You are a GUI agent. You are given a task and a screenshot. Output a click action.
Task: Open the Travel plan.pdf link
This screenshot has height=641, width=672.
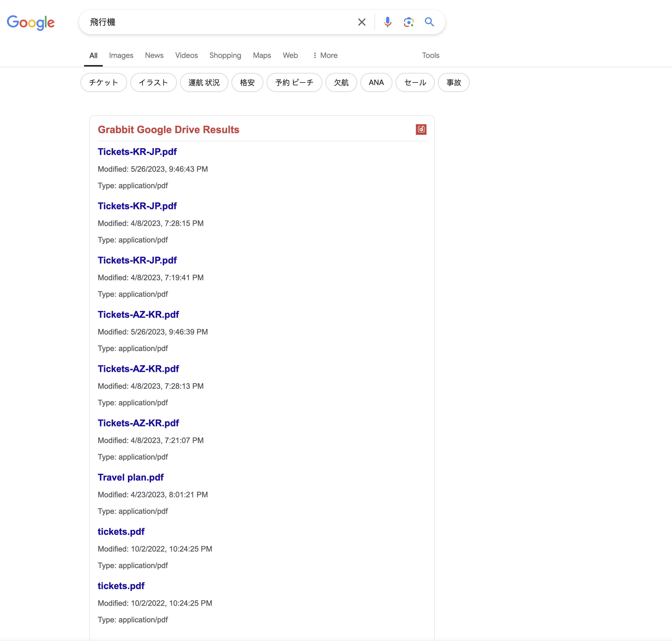pyautogui.click(x=131, y=477)
